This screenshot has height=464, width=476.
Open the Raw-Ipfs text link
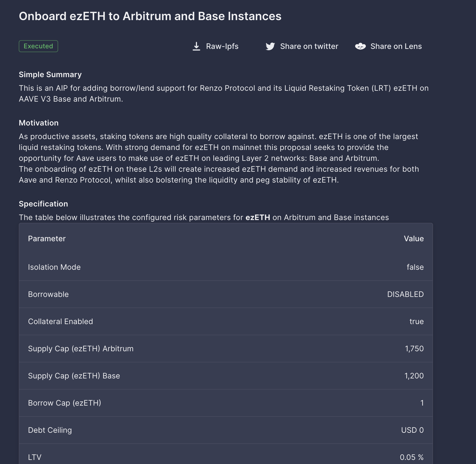pos(222,46)
